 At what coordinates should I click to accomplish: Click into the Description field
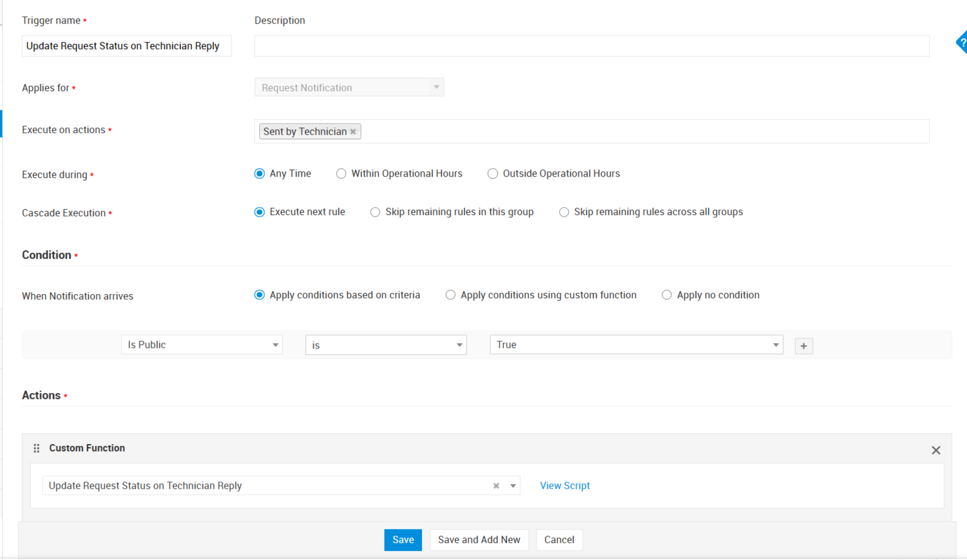coord(591,46)
